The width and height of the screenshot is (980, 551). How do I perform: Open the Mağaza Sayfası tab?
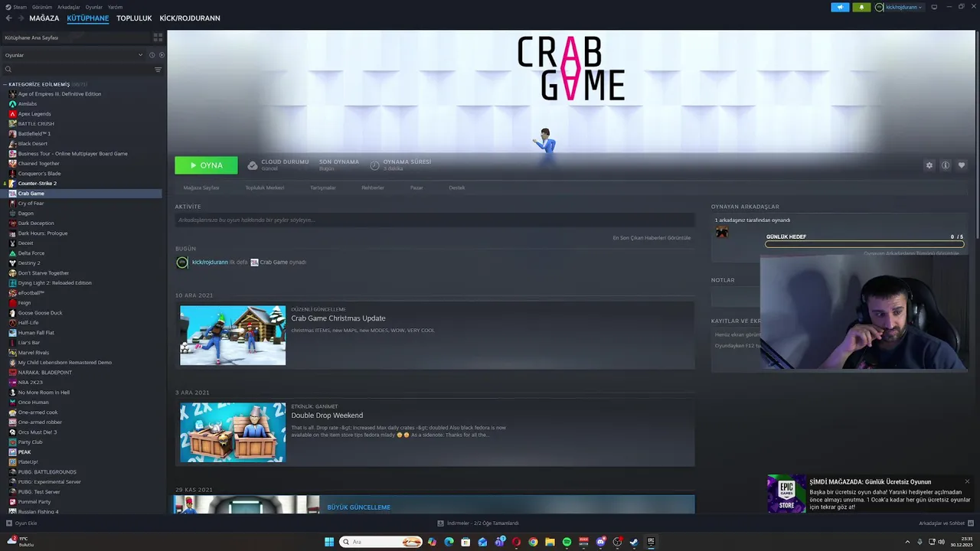[201, 187]
